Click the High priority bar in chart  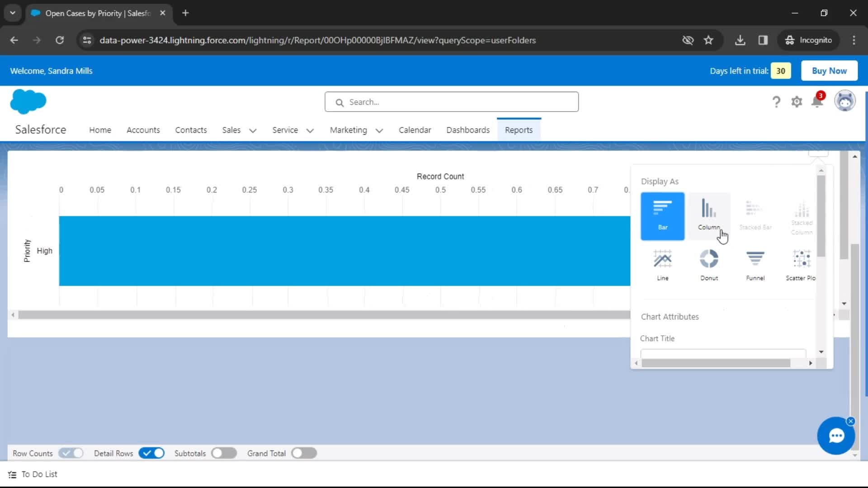pyautogui.click(x=344, y=251)
